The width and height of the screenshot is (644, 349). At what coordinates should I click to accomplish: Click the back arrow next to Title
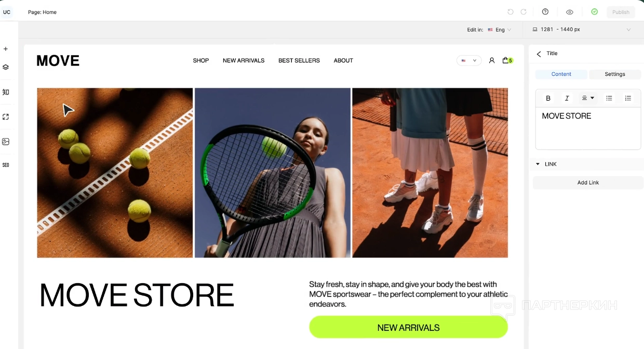point(539,53)
